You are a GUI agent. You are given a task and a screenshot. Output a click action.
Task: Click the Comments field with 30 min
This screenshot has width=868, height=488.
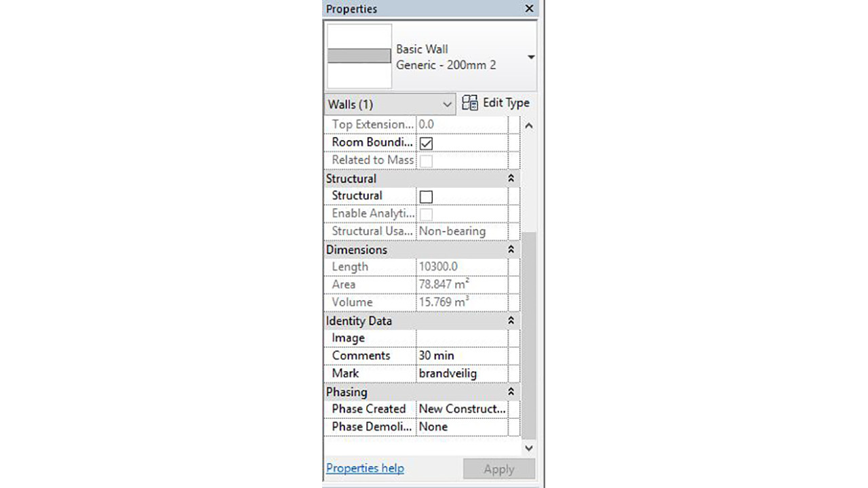click(x=461, y=356)
